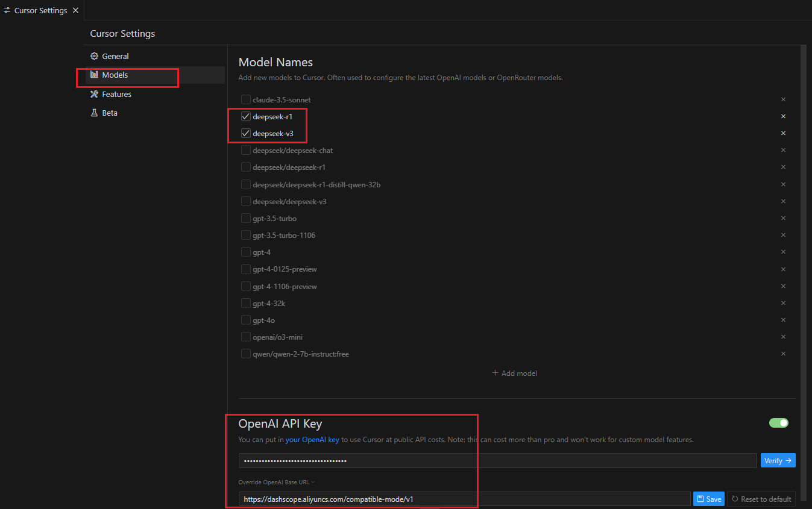
Task: Delete the openai/o3-mini model via its X icon
Action: click(x=783, y=337)
